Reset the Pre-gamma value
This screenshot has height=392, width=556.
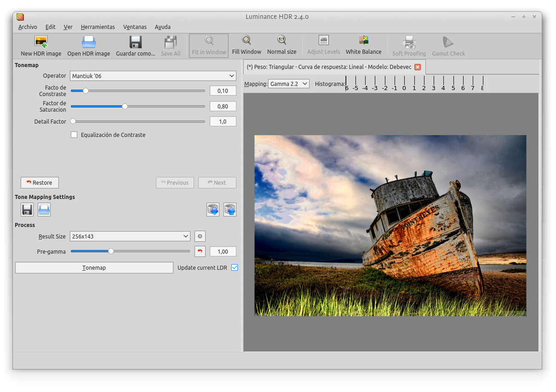200,251
